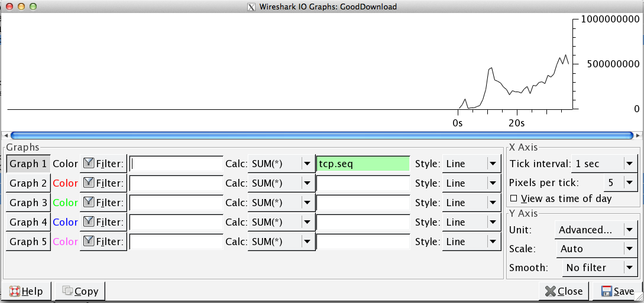
Task: Toggle the Graph 5 button
Action: [x=28, y=242]
